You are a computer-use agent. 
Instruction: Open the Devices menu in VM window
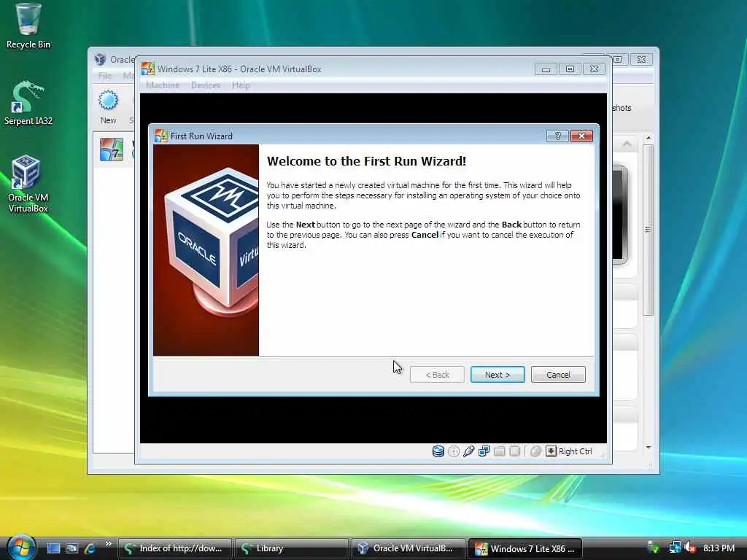coord(205,85)
